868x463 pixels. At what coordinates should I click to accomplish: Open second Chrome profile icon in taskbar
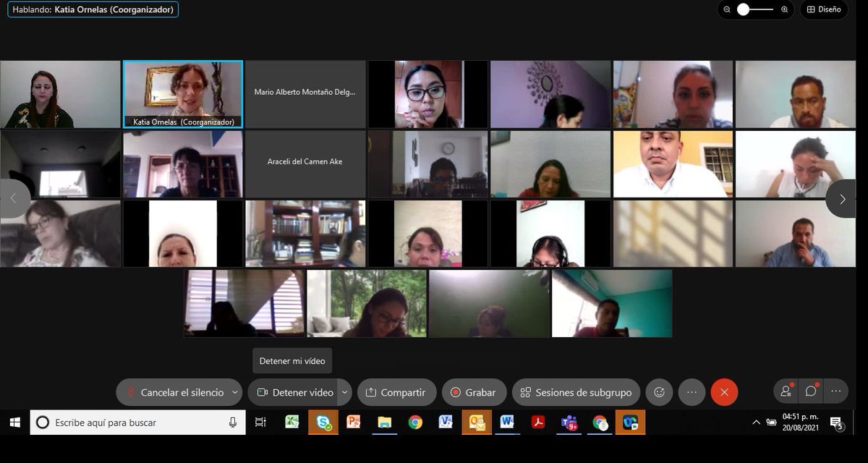(600, 422)
